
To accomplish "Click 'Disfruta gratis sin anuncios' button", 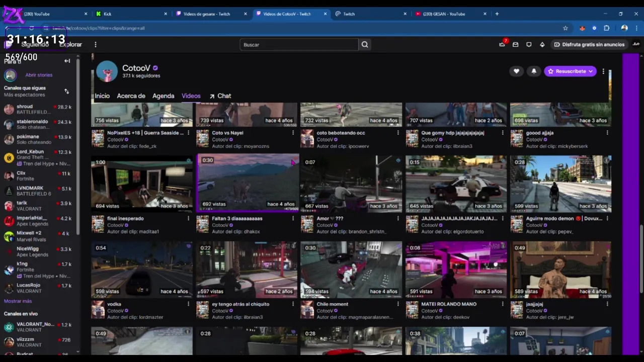I will pos(589,45).
